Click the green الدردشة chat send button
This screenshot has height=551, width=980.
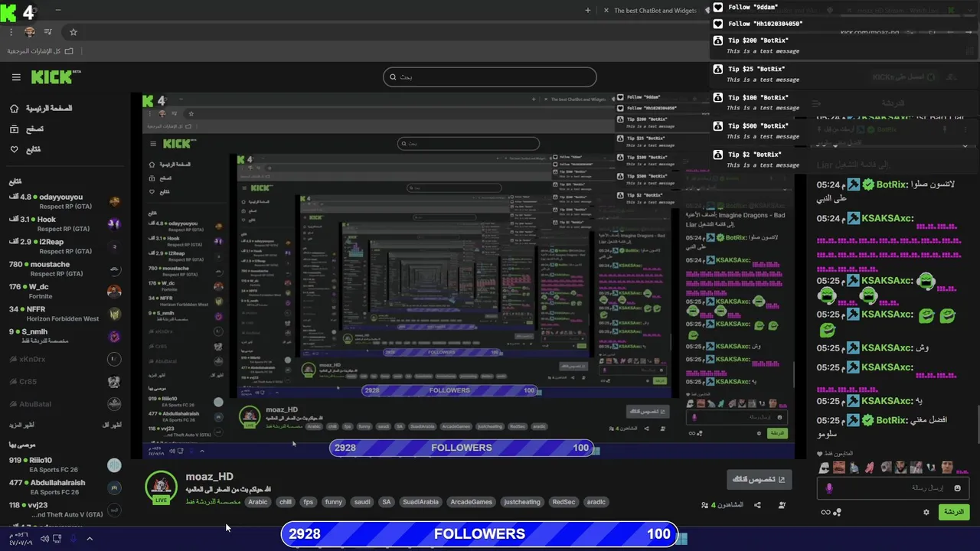[x=954, y=512]
